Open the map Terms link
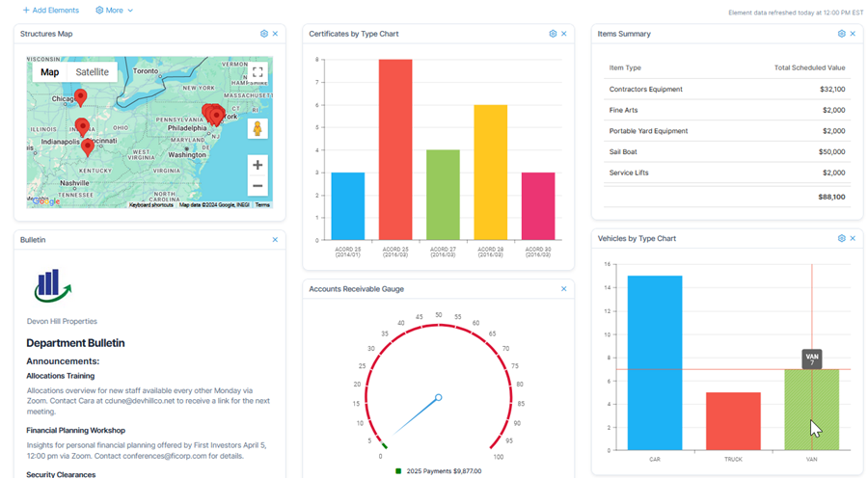Image resolution: width=868 pixels, height=479 pixels. pyautogui.click(x=262, y=205)
